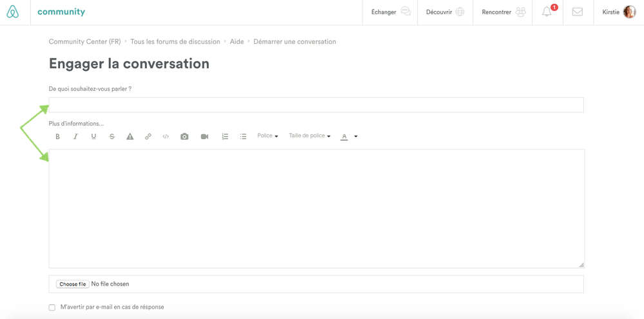Enable email notification on reply checkbox

(x=52, y=307)
